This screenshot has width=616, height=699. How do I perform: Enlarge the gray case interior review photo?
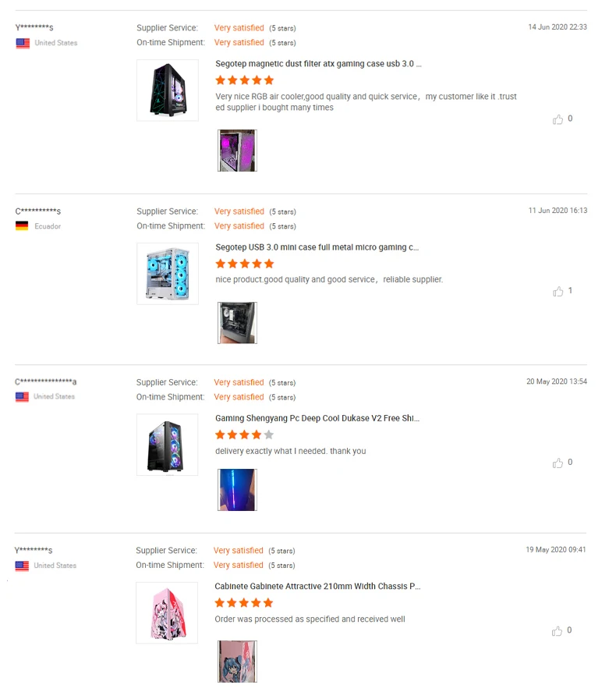[237, 323]
